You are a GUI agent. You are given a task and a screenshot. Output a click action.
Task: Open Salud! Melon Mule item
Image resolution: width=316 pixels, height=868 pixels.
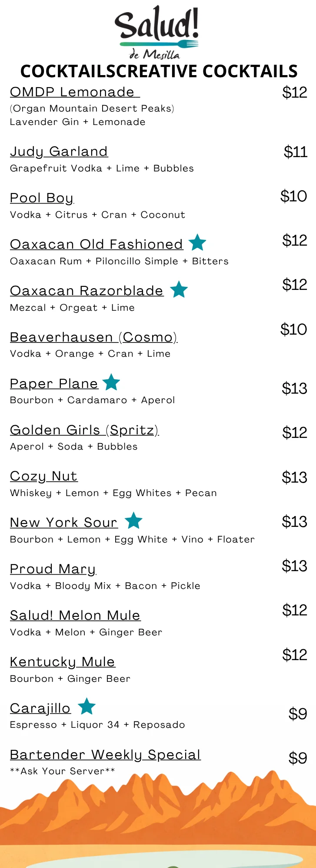[76, 615]
